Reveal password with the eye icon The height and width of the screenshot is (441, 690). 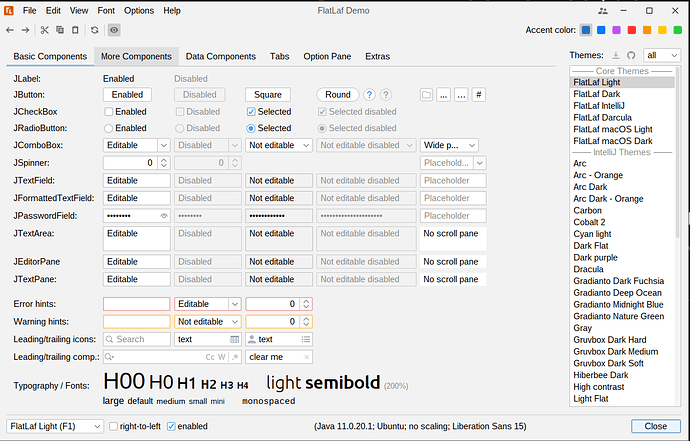(x=164, y=216)
